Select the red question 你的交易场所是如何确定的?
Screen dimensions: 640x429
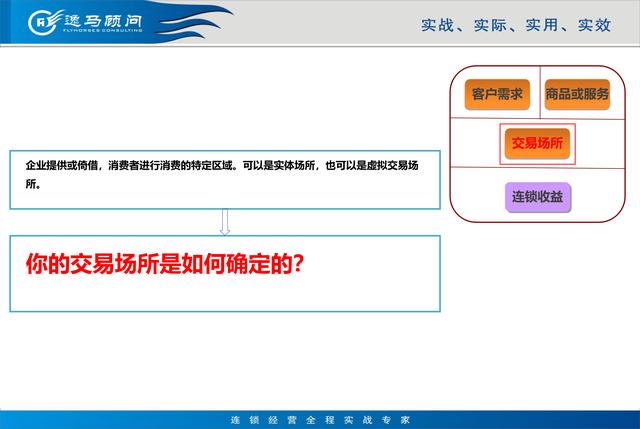165,264
